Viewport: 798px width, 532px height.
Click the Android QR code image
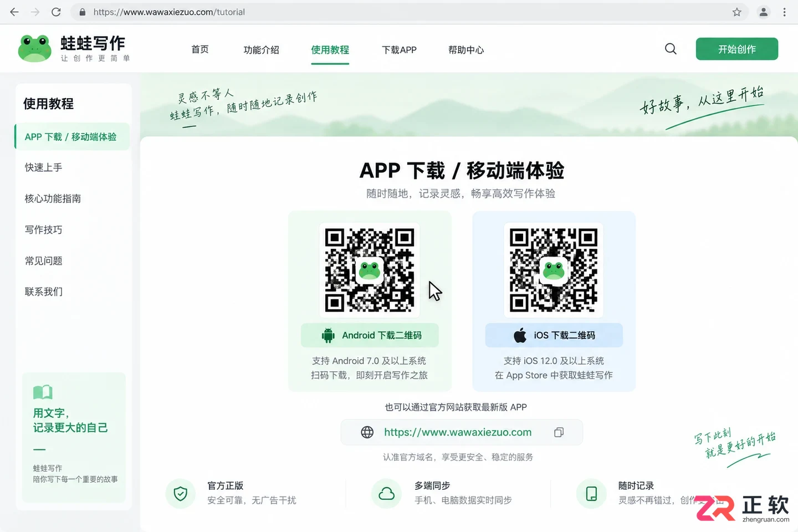pyautogui.click(x=370, y=270)
